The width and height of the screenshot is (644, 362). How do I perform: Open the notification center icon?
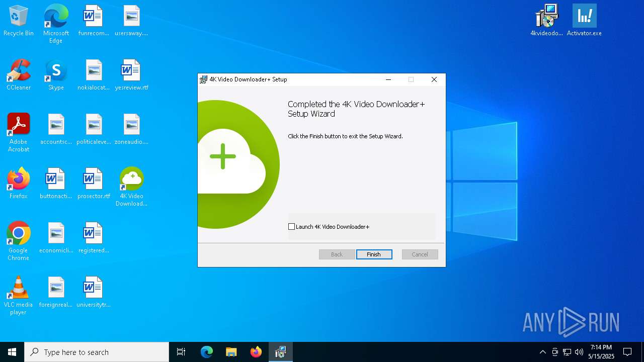[627, 352]
